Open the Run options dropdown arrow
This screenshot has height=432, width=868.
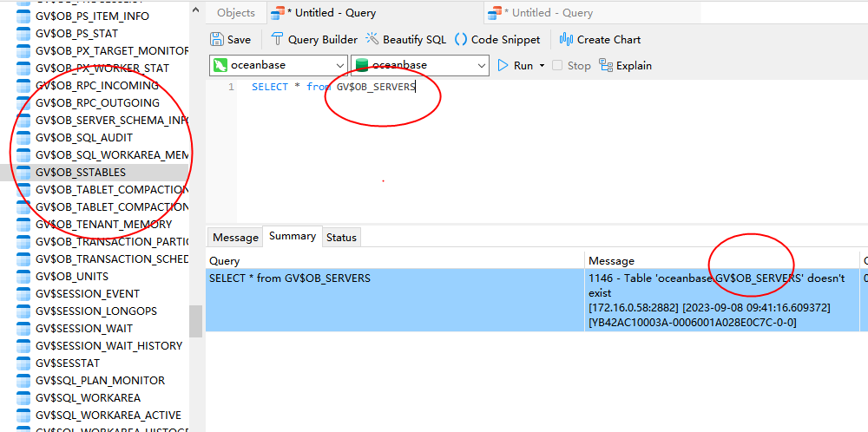[542, 65]
